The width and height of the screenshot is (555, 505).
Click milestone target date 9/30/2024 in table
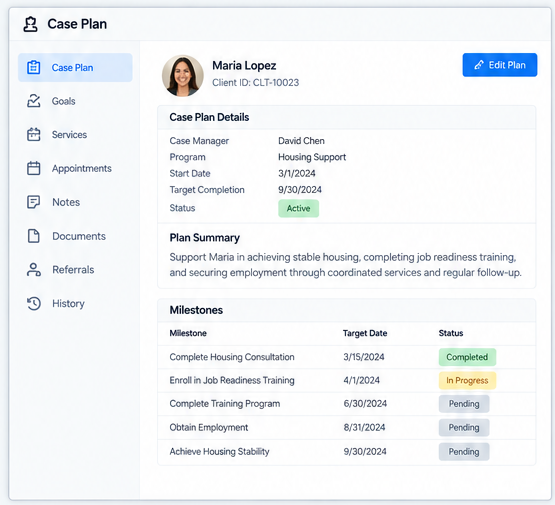[x=365, y=452]
